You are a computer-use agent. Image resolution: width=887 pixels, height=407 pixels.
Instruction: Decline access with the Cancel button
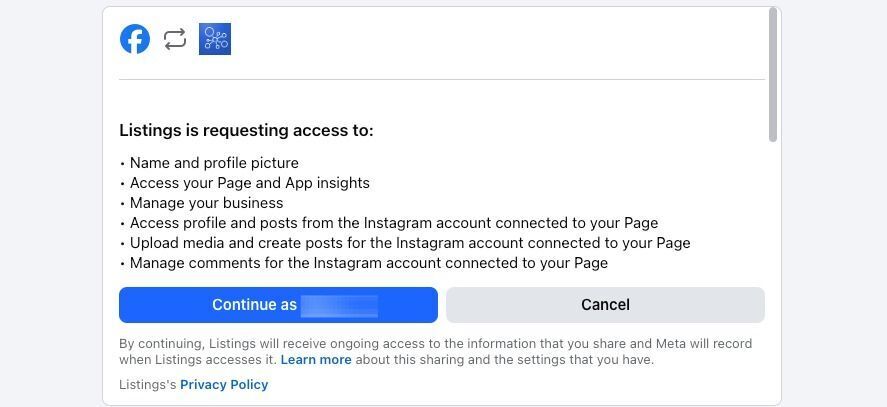pyautogui.click(x=605, y=305)
